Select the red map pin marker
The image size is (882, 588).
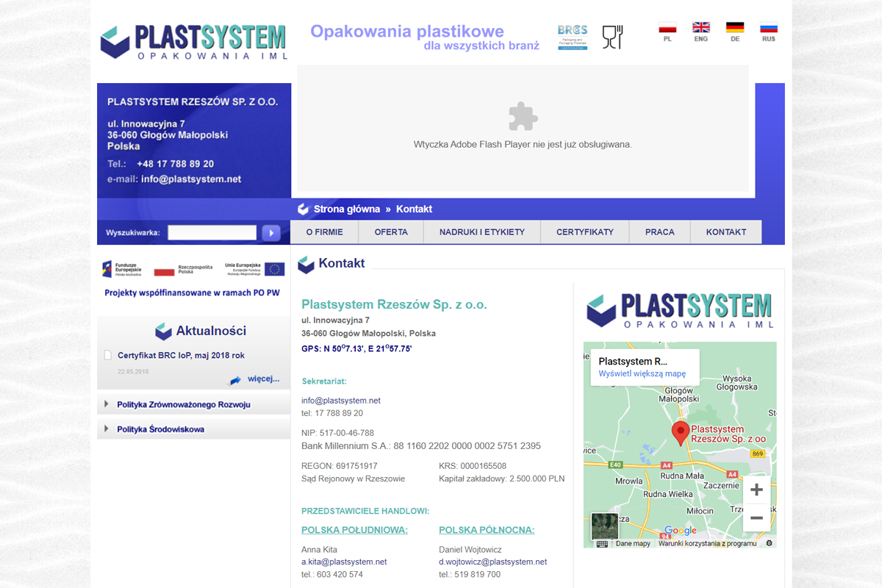coord(681,433)
